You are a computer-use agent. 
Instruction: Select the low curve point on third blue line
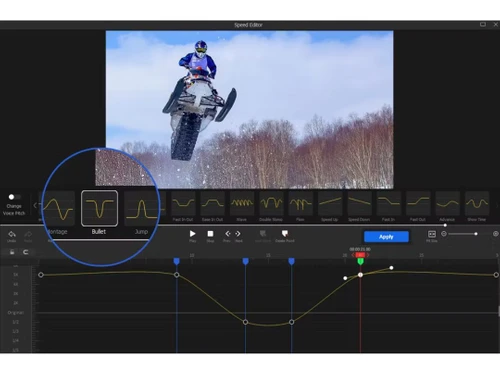pyautogui.click(x=292, y=322)
